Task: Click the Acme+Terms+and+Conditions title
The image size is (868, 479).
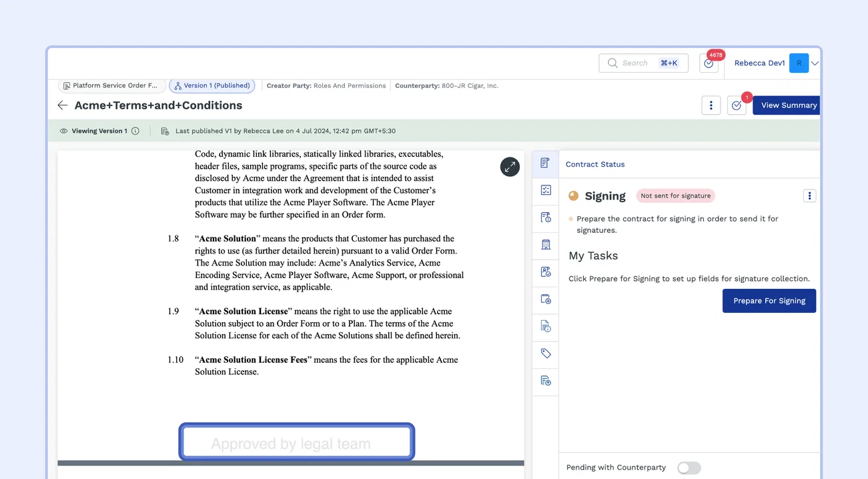Action: pos(158,105)
